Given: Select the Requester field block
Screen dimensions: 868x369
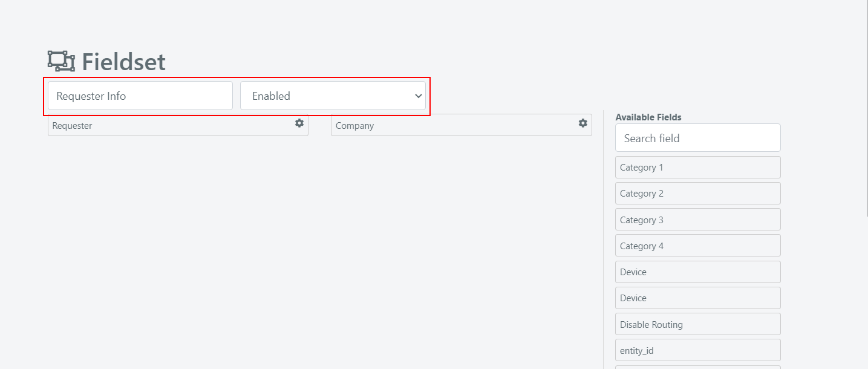Looking at the screenshot, I should pos(178,125).
